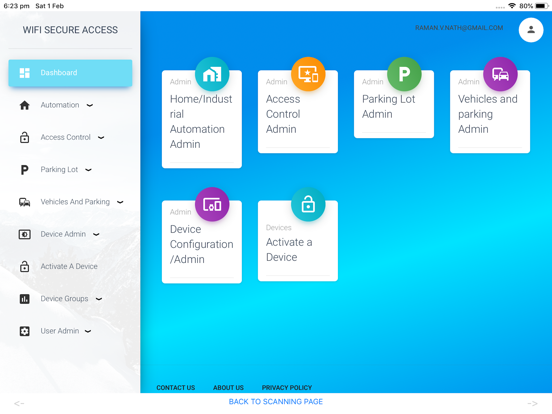Open Activate A Device in sidebar

coord(69,266)
